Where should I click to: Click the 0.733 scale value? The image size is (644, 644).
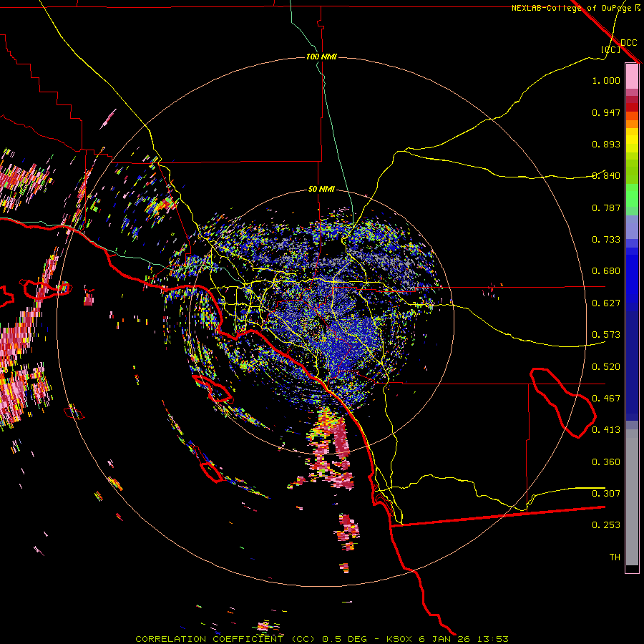606,240
